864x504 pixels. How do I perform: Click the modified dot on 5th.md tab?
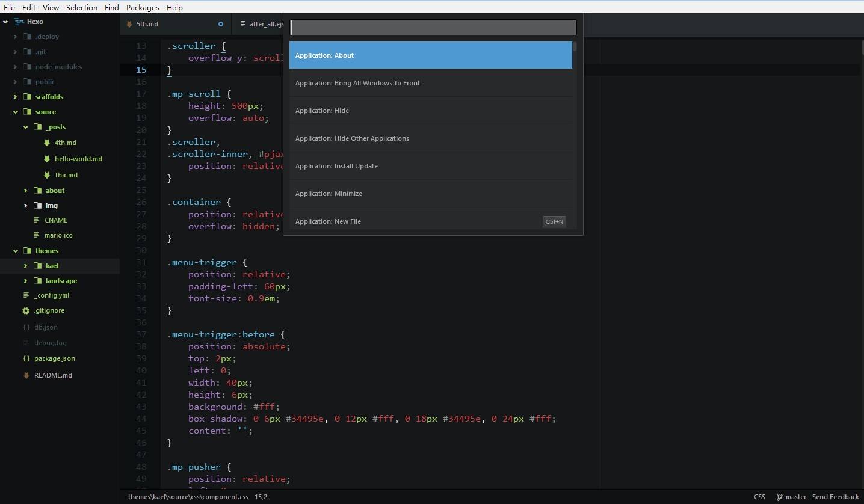(x=220, y=24)
